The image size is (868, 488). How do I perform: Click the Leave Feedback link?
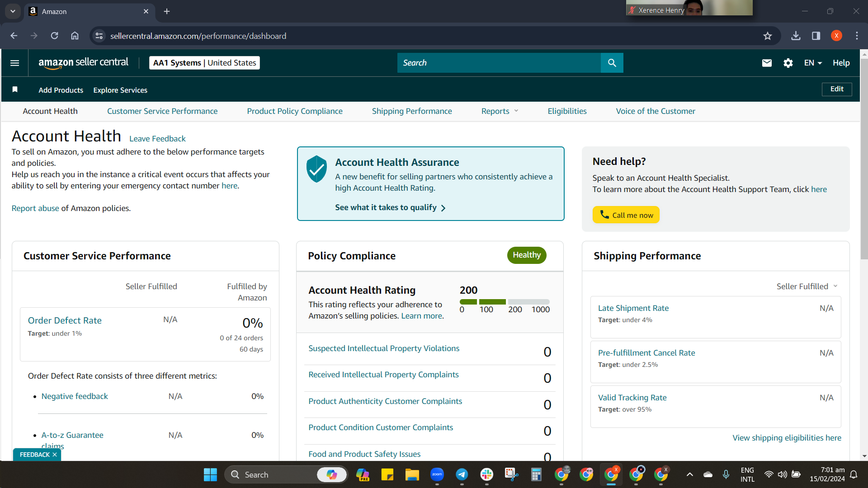157,139
